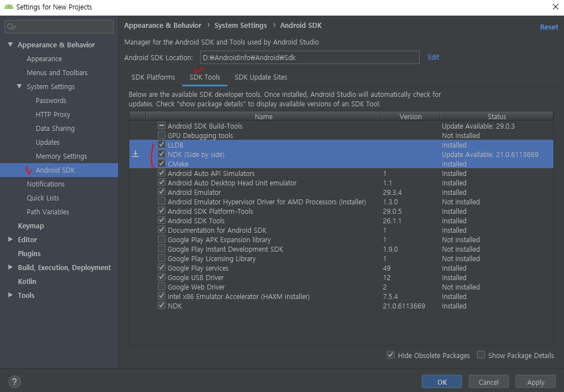The image size is (564, 392).
Task: Click the OK button
Action: point(442,382)
